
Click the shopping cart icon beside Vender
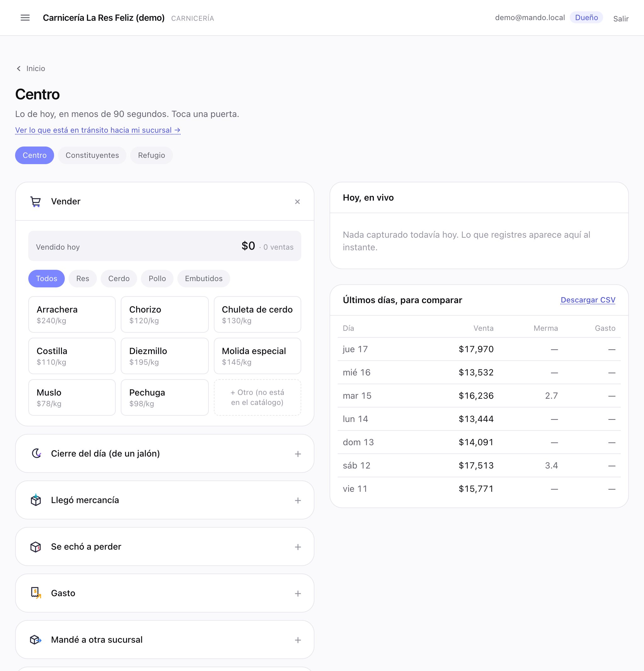click(36, 202)
